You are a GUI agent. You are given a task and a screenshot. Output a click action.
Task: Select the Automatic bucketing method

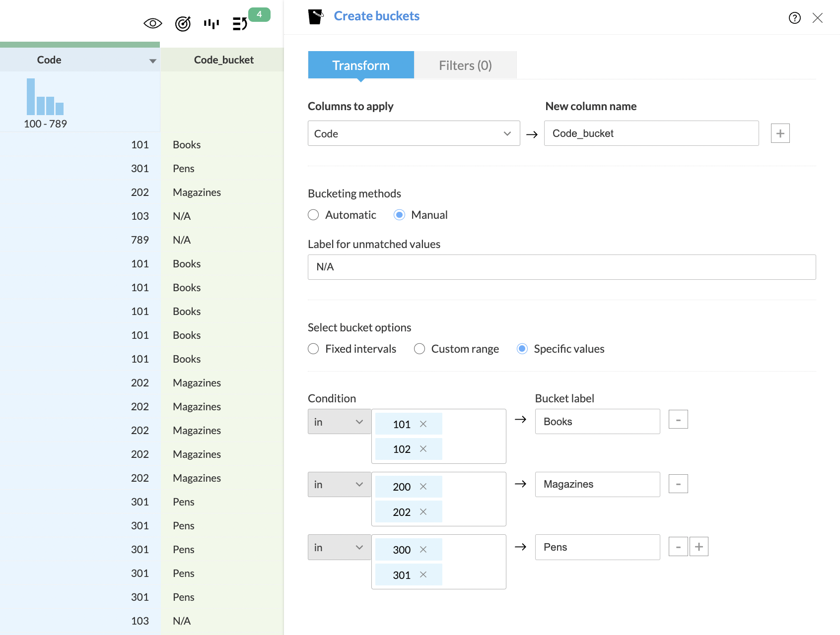tap(313, 215)
